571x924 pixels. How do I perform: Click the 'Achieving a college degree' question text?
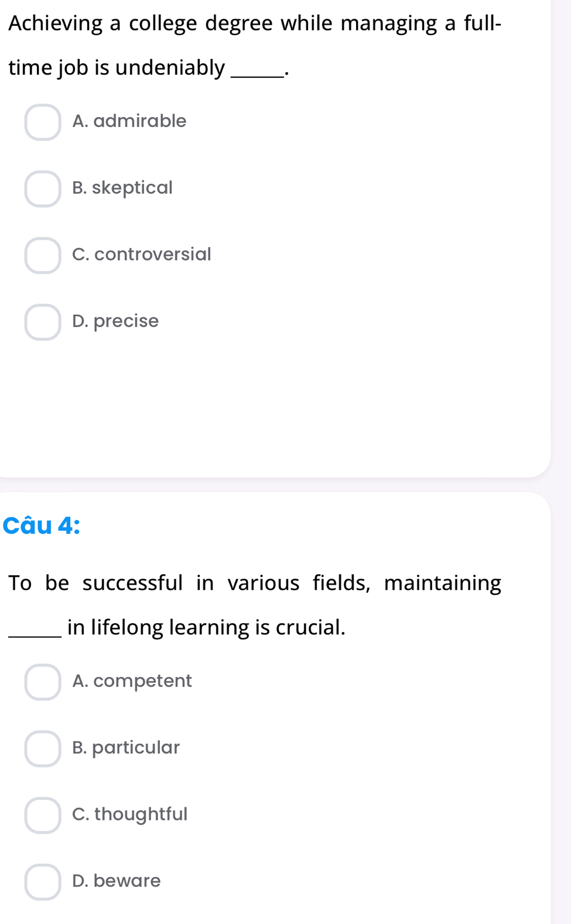(255, 46)
